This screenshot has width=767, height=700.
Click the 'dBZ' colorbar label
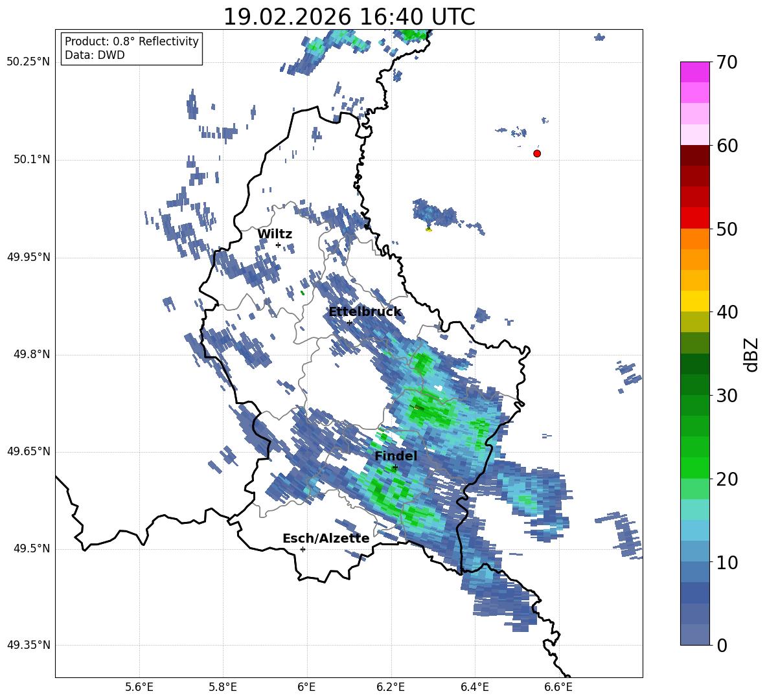click(x=752, y=354)
